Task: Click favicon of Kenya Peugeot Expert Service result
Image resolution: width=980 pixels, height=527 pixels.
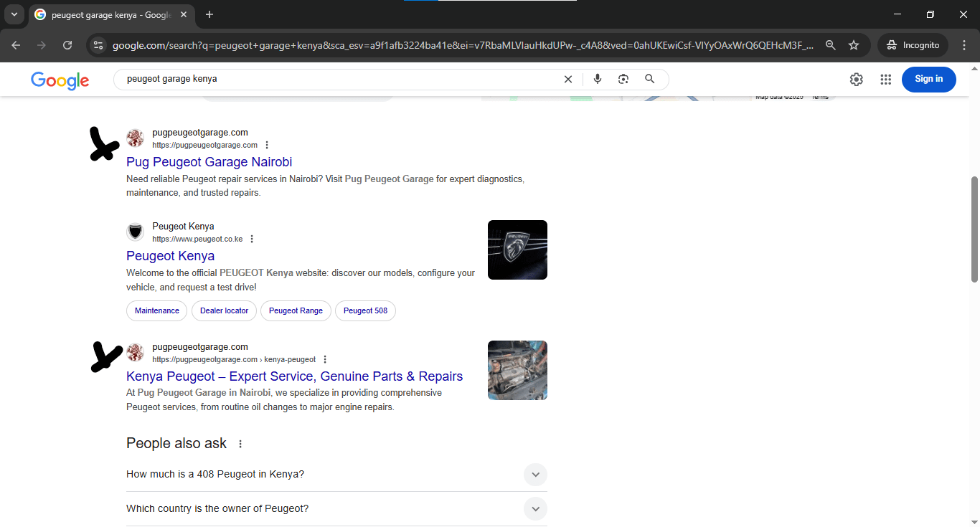Action: tap(135, 352)
